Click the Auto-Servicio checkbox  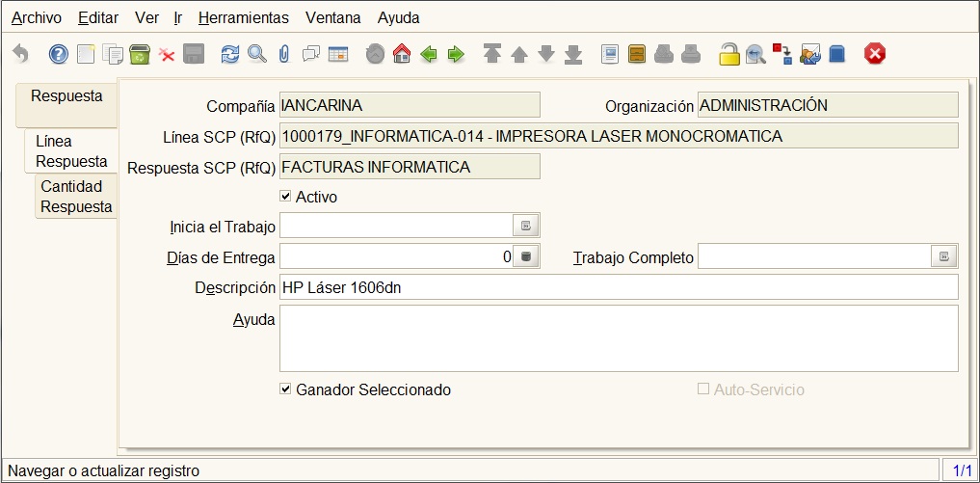703,389
